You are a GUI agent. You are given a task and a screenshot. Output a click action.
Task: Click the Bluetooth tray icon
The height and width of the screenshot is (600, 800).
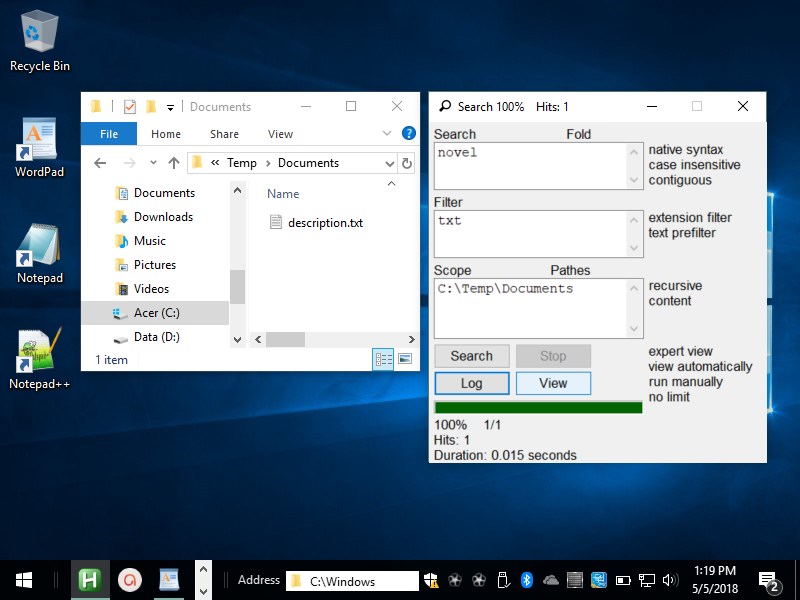point(527,580)
